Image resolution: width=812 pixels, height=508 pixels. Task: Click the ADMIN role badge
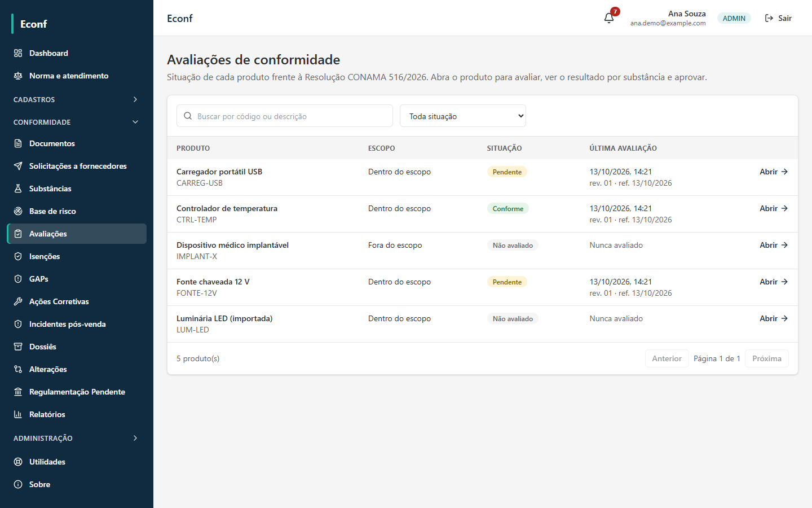click(x=734, y=18)
